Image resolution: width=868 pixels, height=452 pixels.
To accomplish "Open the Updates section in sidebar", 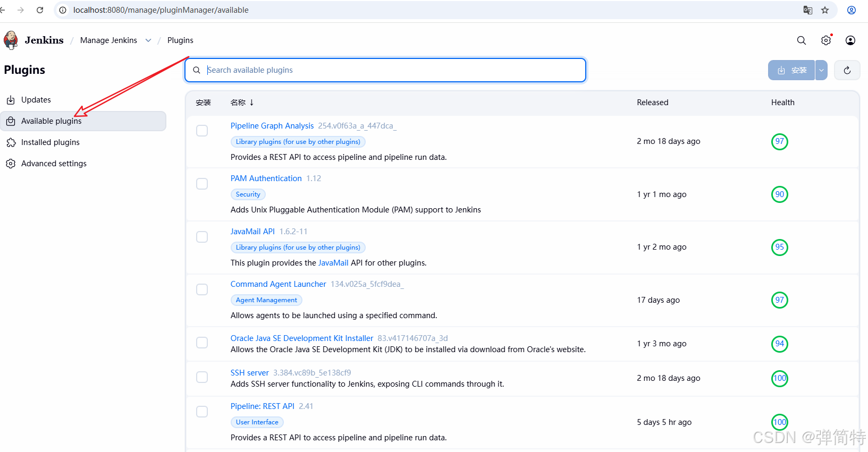I will click(83, 100).
